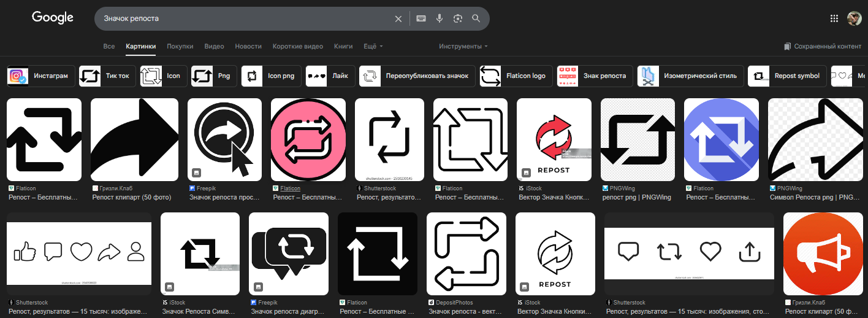Click inside the search input field
Viewport: 868px width, 318px height.
[x=245, y=19]
